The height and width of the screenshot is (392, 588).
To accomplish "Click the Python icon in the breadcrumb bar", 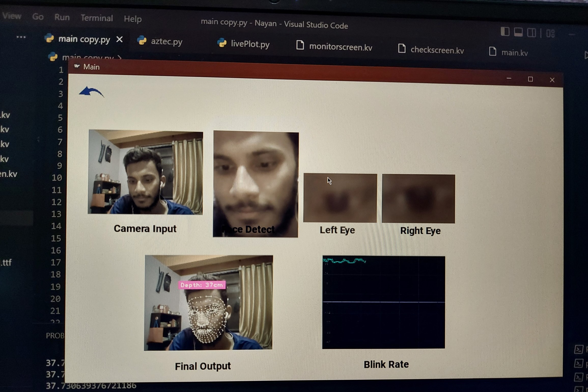I will [x=53, y=56].
